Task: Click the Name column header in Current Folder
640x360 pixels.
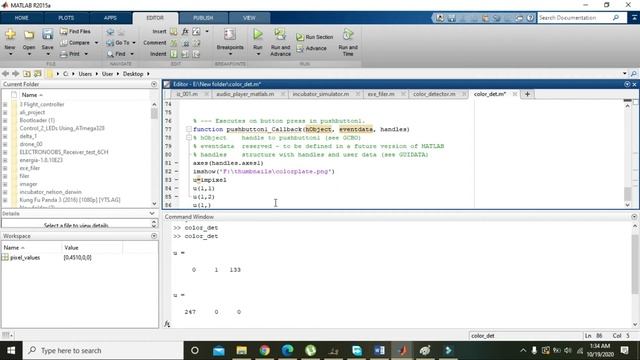Action: [29, 95]
